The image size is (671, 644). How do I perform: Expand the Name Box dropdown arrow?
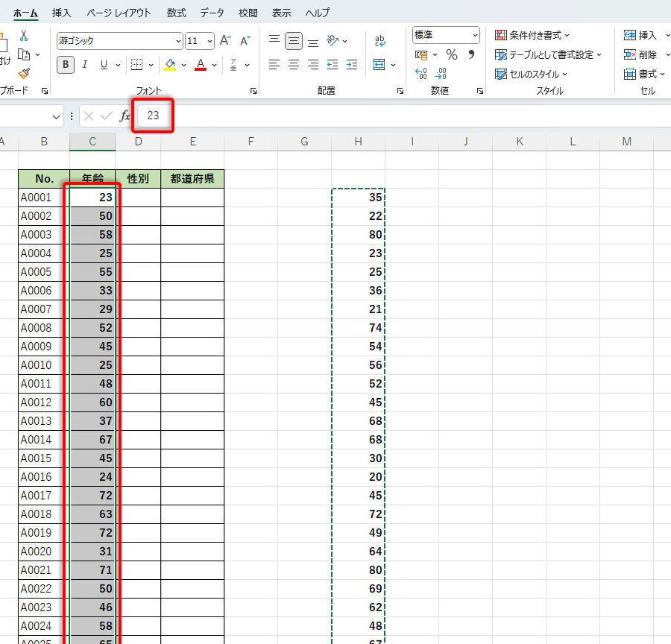(x=57, y=116)
